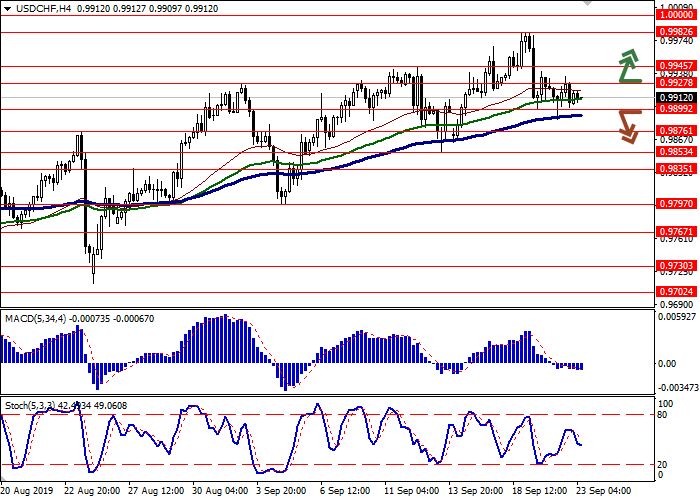Click the green upward arrow icon
This screenshot has height=500, width=700.
click(x=628, y=66)
